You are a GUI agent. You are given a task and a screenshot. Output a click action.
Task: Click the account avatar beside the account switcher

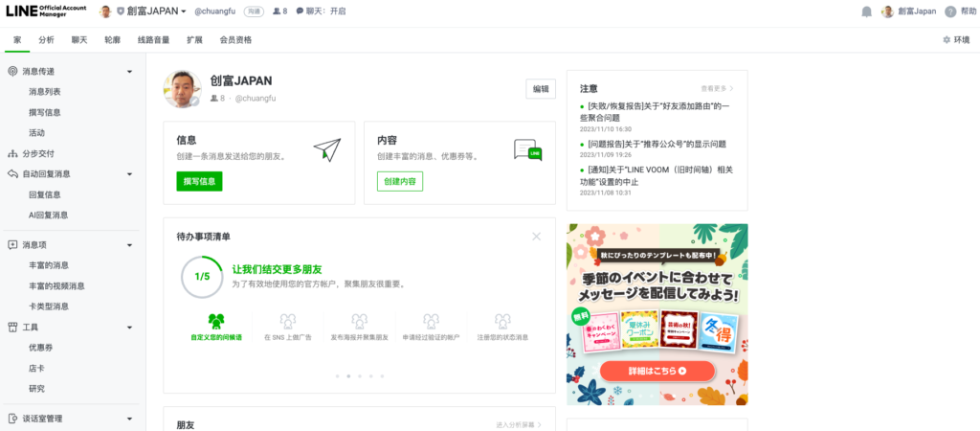click(105, 11)
